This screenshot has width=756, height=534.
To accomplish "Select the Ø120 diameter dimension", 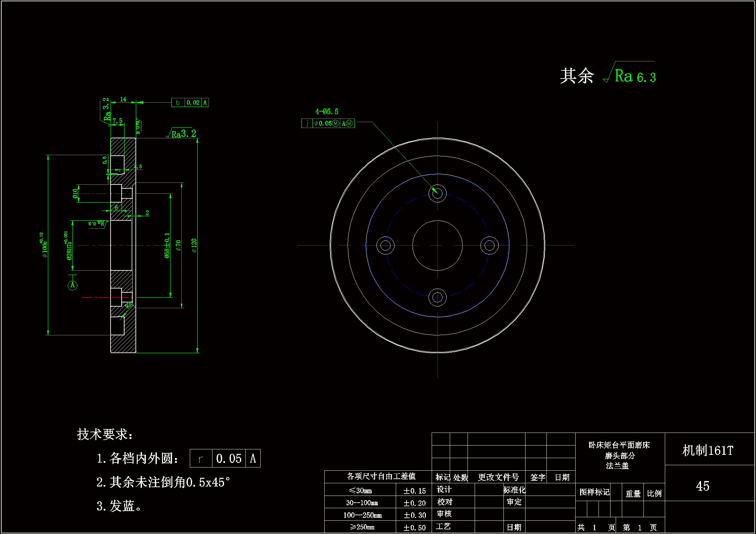I will [194, 246].
